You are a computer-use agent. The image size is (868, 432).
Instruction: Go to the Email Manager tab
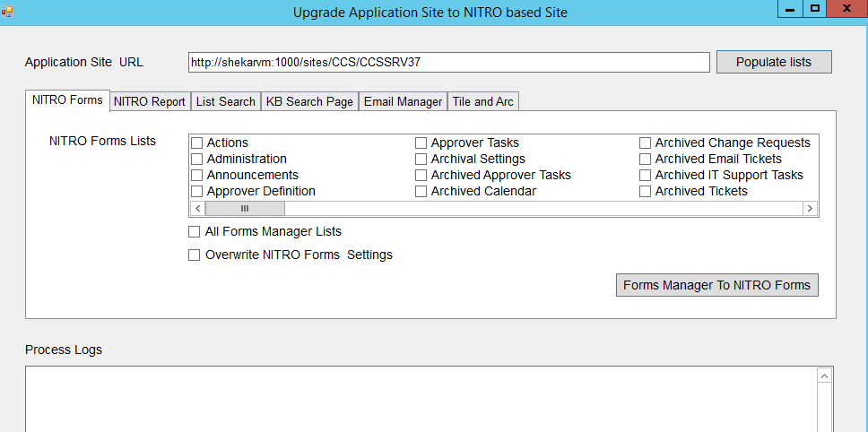[x=403, y=101]
